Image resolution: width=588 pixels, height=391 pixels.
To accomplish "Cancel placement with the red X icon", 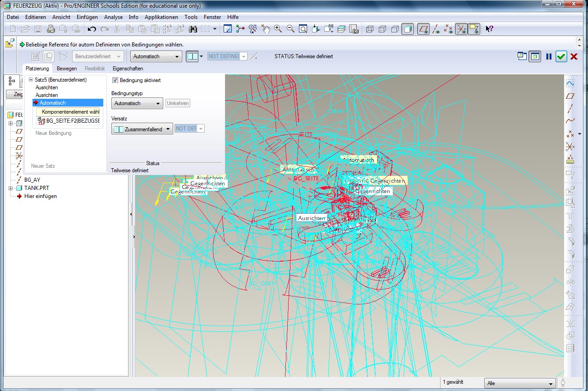I will [574, 56].
